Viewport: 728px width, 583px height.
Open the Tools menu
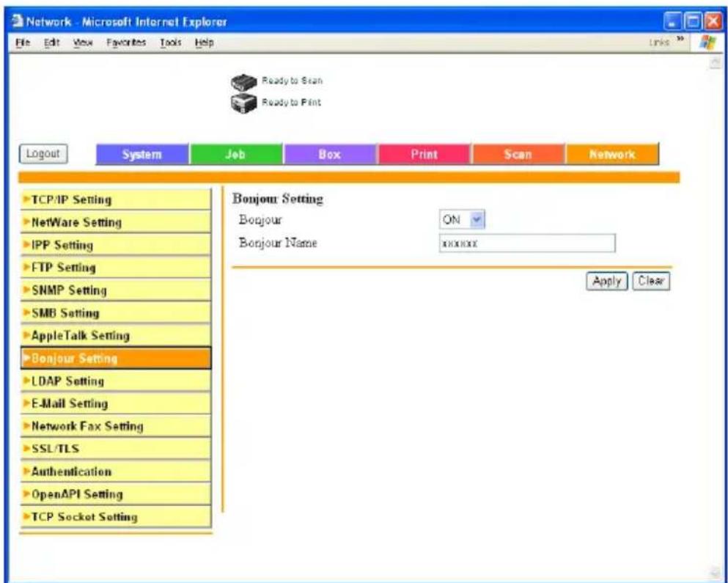170,43
